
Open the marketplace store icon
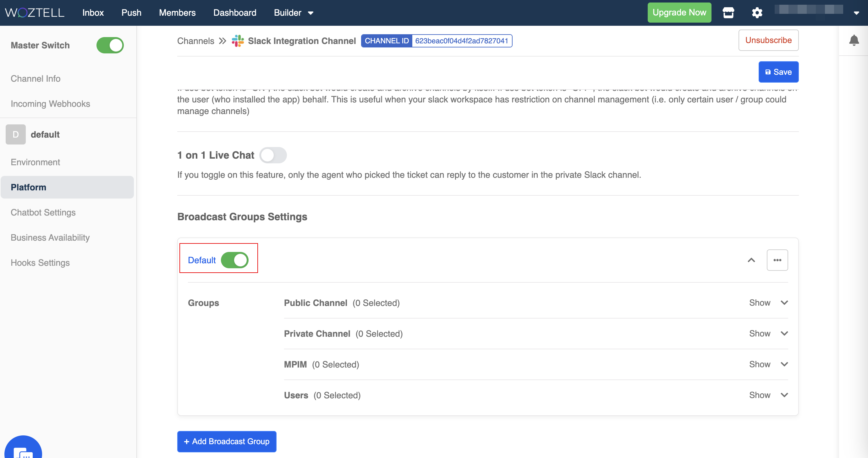pyautogui.click(x=728, y=13)
